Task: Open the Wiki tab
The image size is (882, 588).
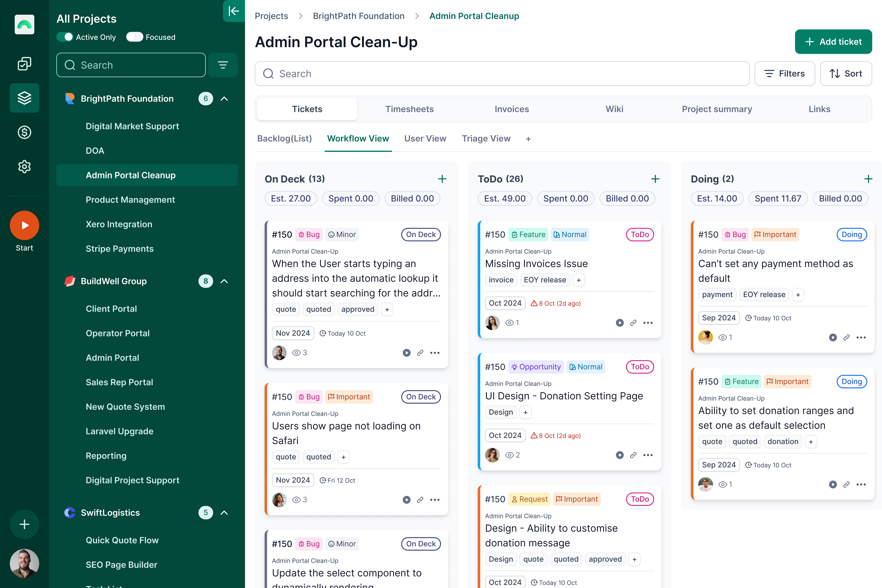Action: pyautogui.click(x=614, y=109)
